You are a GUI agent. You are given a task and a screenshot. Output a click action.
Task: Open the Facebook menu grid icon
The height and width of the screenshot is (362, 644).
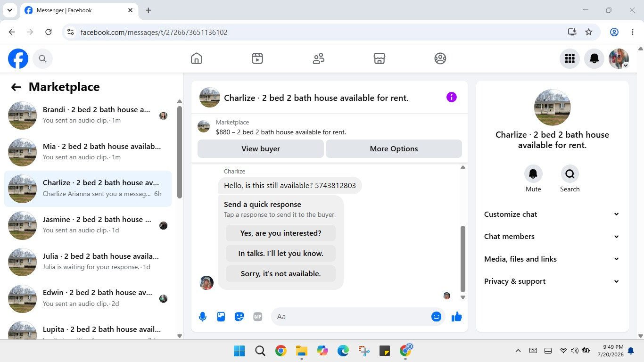pos(570,58)
